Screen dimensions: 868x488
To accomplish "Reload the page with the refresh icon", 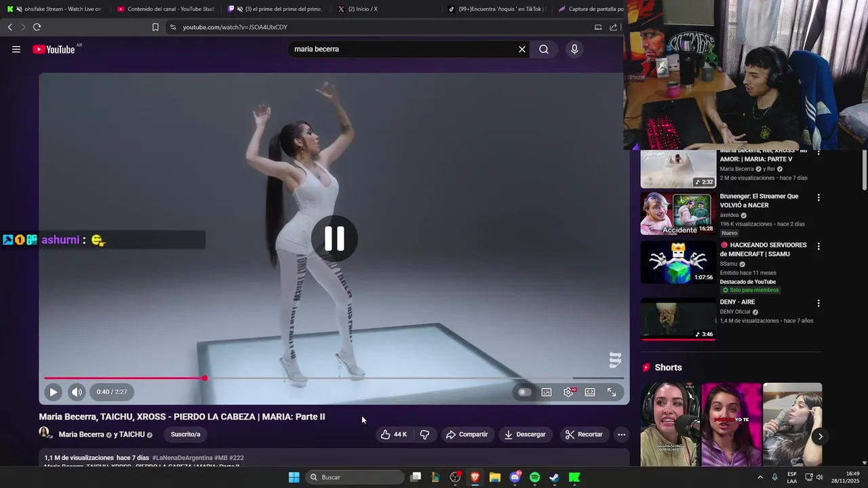I will point(37,27).
